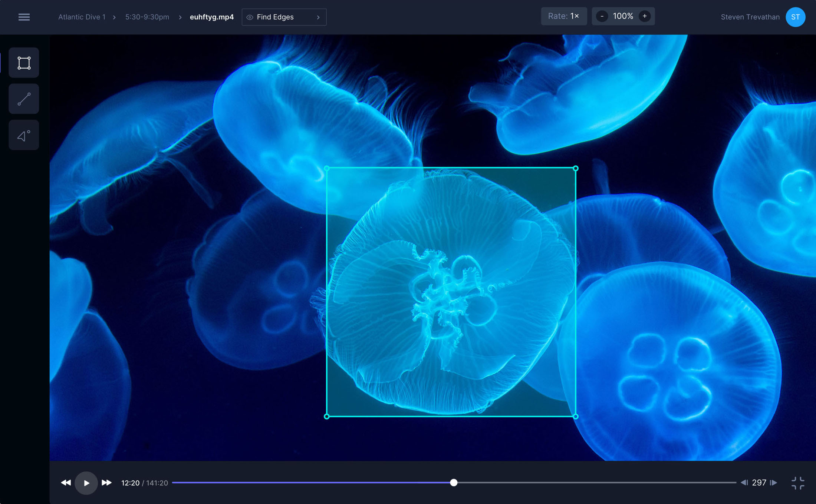Zoom out with the minus button
This screenshot has height=504, width=816.
pyautogui.click(x=602, y=16)
